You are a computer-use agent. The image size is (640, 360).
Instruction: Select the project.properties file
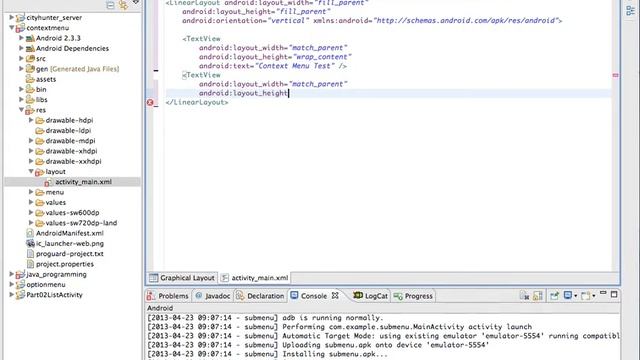click(x=65, y=264)
